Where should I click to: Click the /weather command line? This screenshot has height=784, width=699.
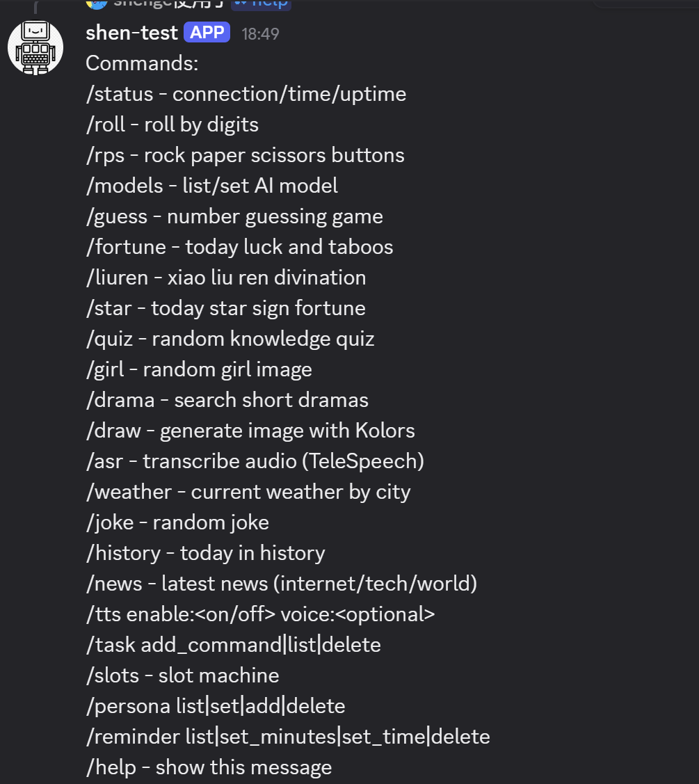[x=248, y=492]
